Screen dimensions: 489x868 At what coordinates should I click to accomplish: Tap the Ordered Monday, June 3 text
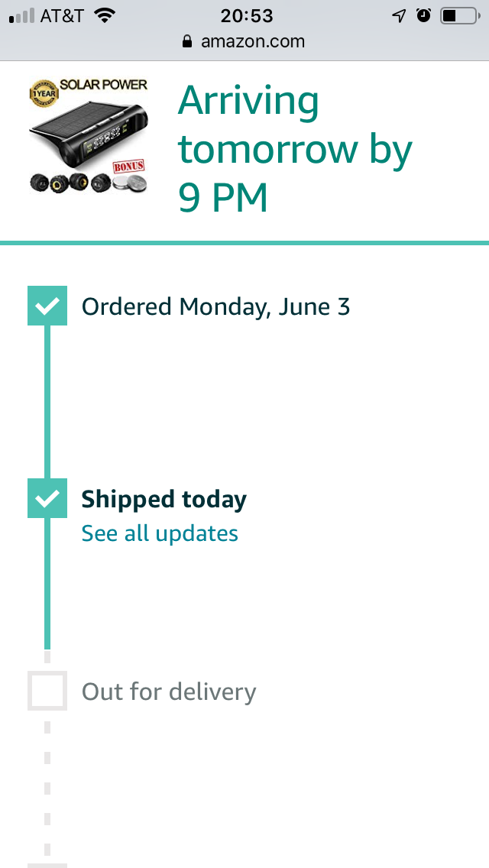tap(216, 306)
